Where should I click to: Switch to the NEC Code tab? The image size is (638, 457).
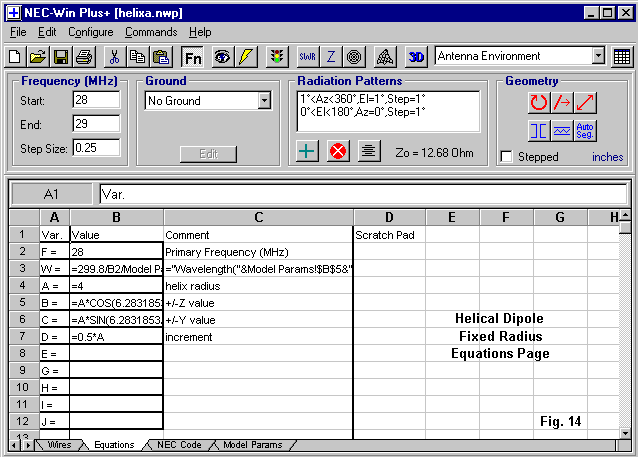[179, 445]
